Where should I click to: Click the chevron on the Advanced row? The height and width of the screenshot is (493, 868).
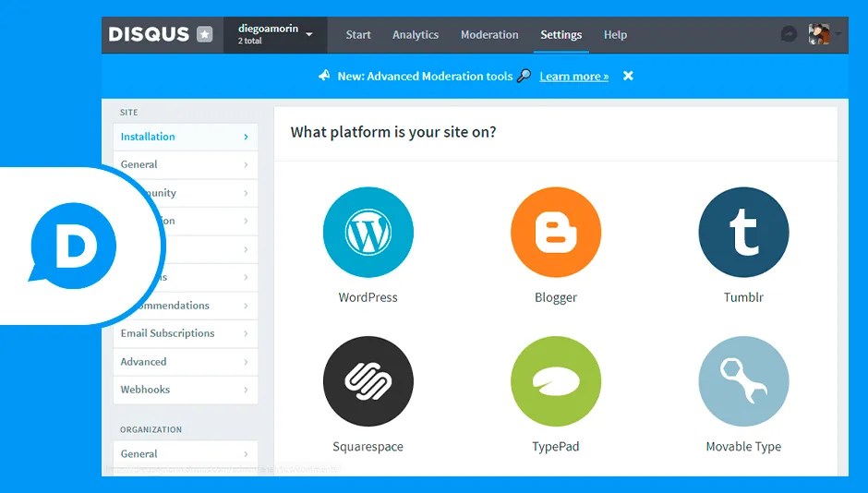pyautogui.click(x=246, y=362)
